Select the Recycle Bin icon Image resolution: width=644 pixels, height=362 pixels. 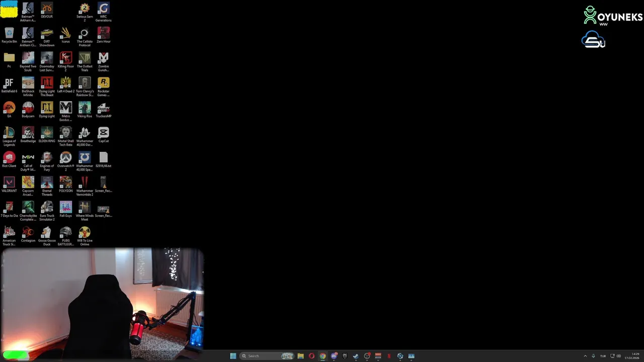(9, 35)
